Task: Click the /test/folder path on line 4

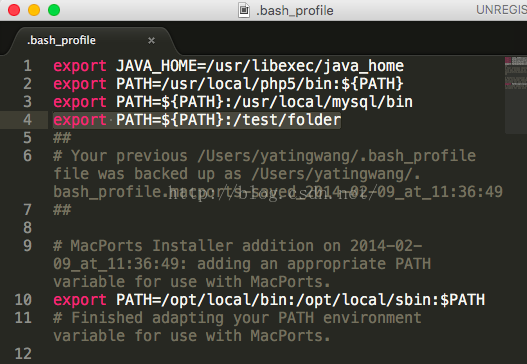Action: pyautogui.click(x=287, y=120)
